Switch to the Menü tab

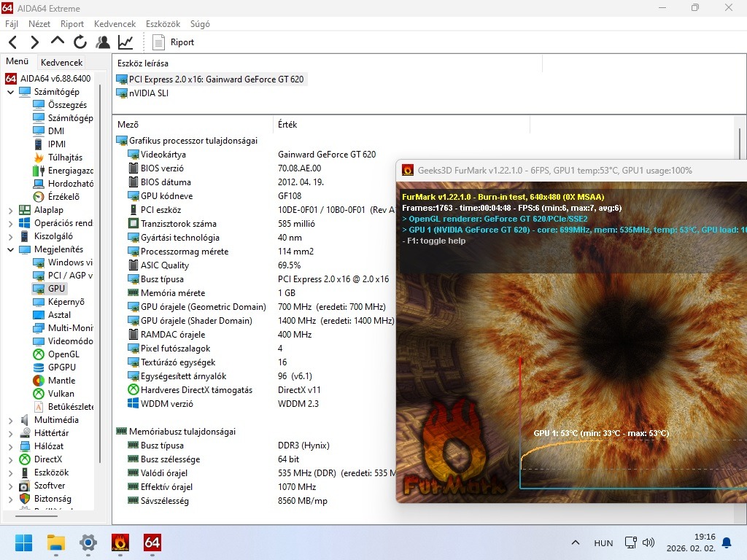click(x=18, y=61)
